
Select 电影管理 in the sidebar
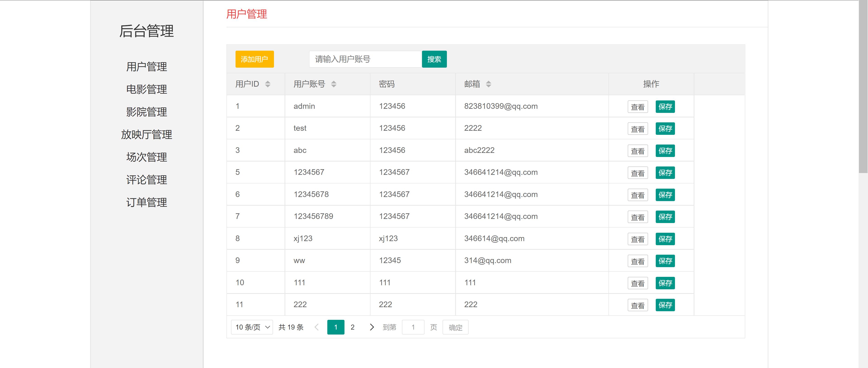click(x=146, y=89)
